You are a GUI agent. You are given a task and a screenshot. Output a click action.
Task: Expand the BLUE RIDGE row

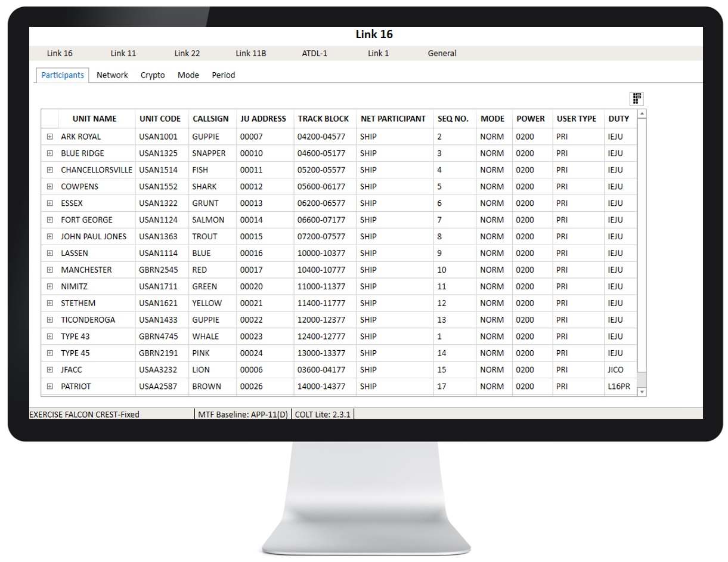50,153
